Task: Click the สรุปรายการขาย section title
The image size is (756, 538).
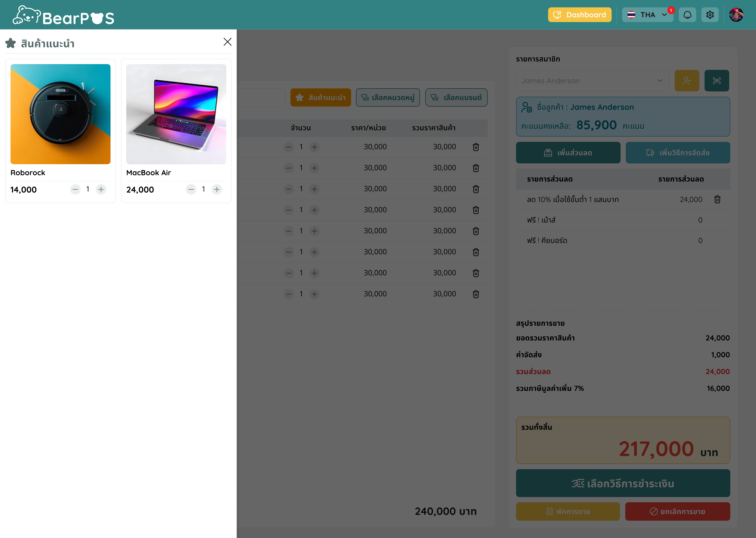Action: 540,323
